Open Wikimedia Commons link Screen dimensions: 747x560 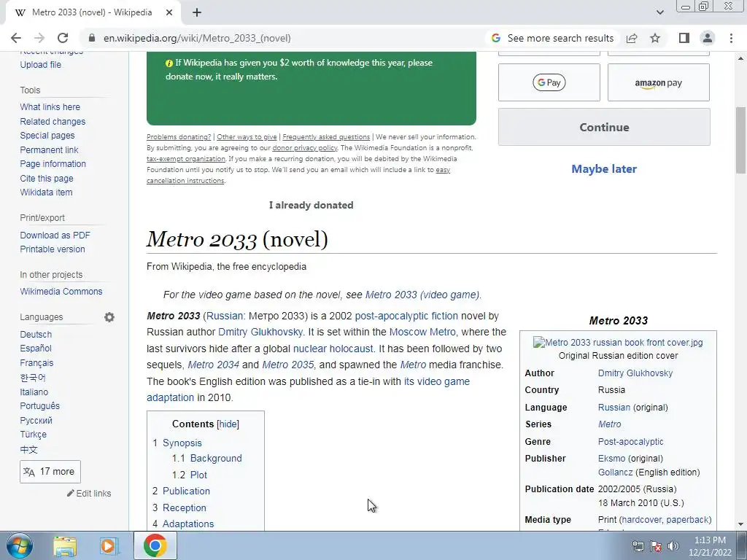pyautogui.click(x=61, y=292)
